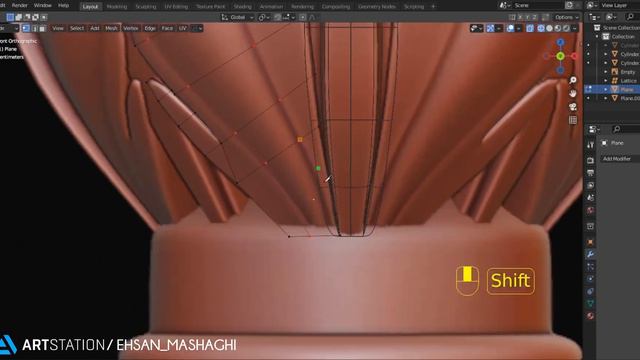Open the Object Constraints properties tab

591,291
